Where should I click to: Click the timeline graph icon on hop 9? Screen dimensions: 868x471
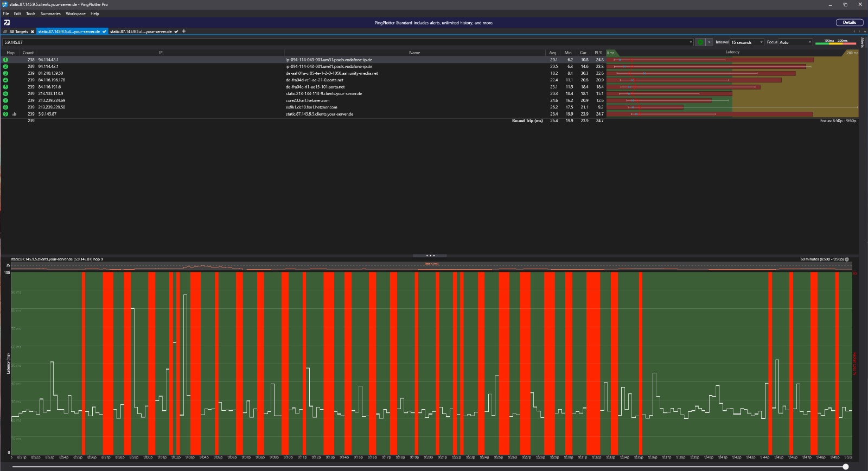coord(14,114)
